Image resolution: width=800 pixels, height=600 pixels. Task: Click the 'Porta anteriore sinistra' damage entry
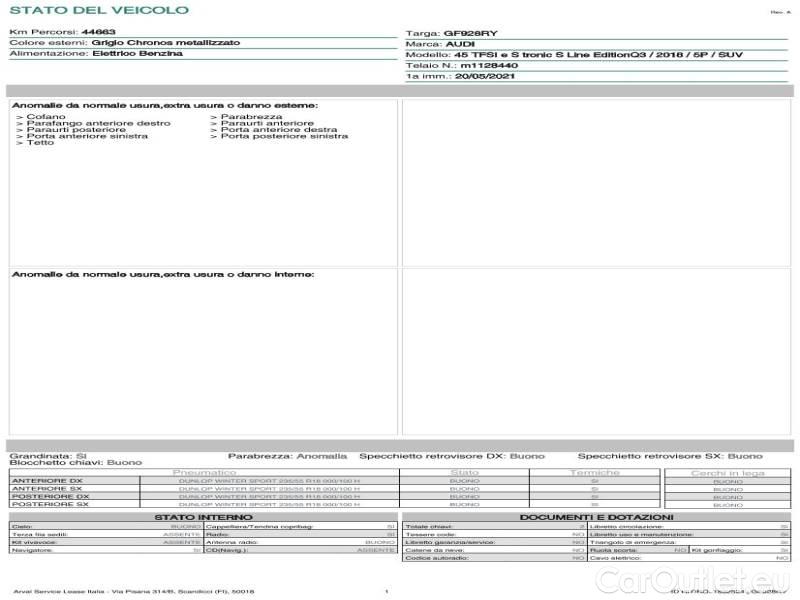point(87,136)
